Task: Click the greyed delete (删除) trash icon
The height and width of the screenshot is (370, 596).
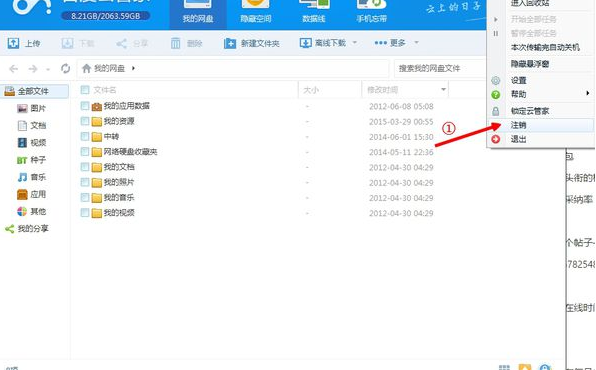Action: pos(175,43)
